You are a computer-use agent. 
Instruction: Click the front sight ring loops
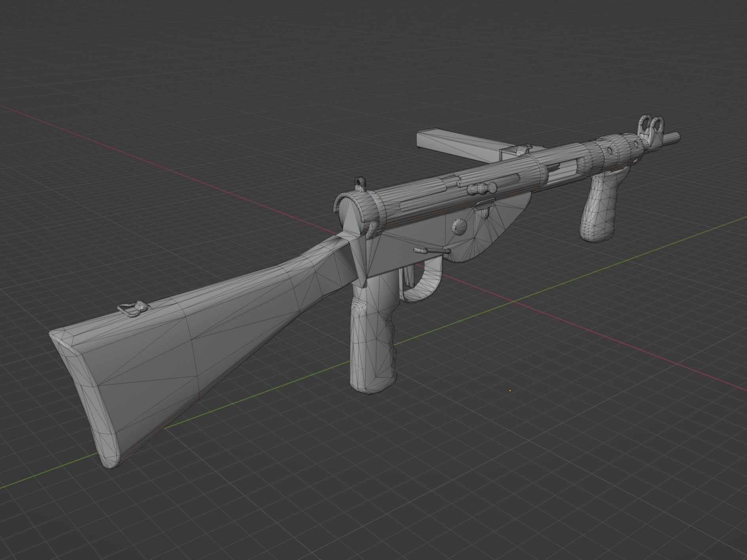[x=652, y=124]
